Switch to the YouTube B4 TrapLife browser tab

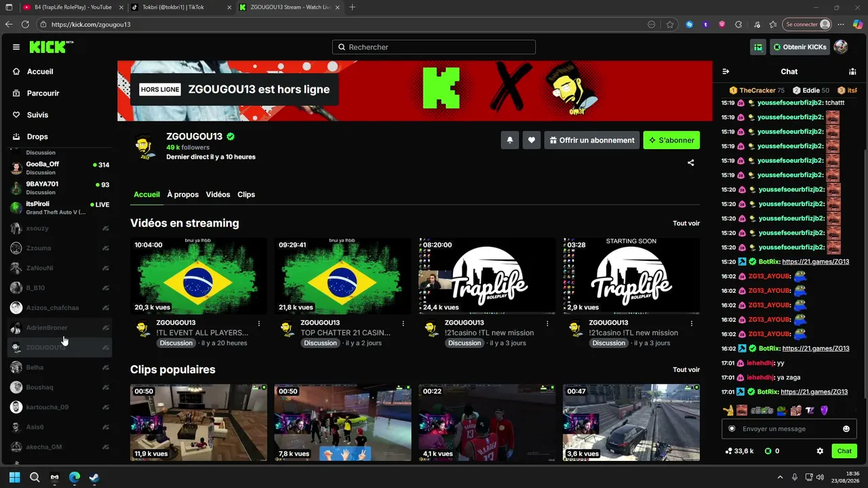pos(72,7)
